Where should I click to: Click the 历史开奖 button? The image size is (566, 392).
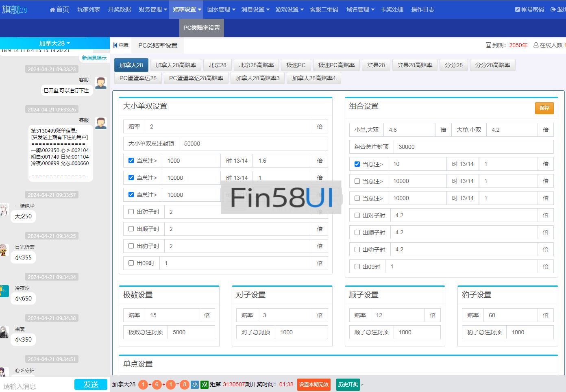point(348,384)
